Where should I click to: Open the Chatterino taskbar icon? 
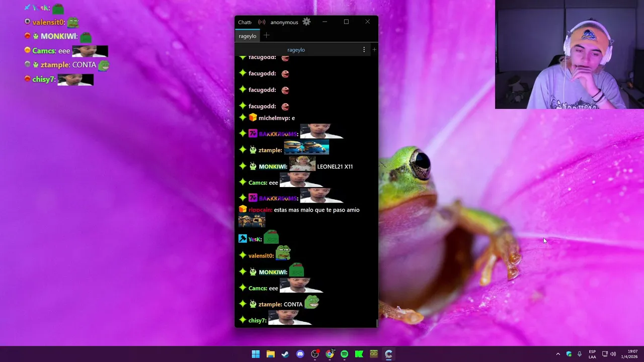pyautogui.click(x=388, y=354)
